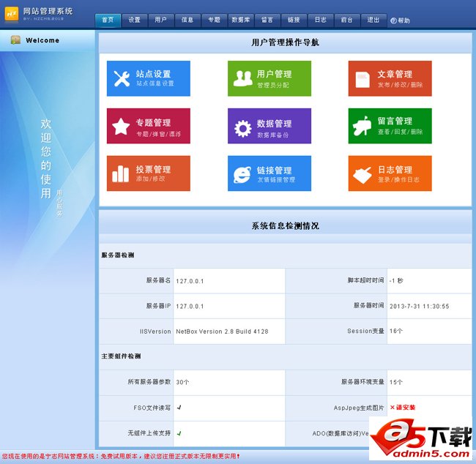Click the NZ logo icon in header
This screenshot has width=476, height=464.
click(x=12, y=14)
